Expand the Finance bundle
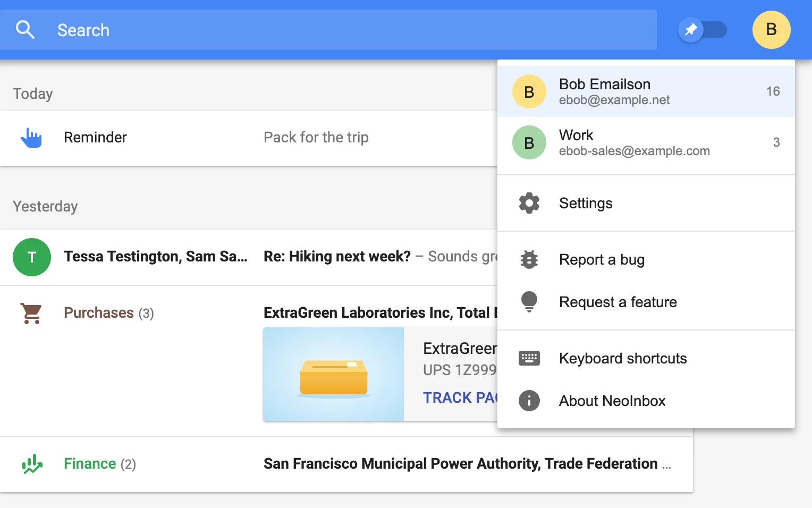 point(99,464)
